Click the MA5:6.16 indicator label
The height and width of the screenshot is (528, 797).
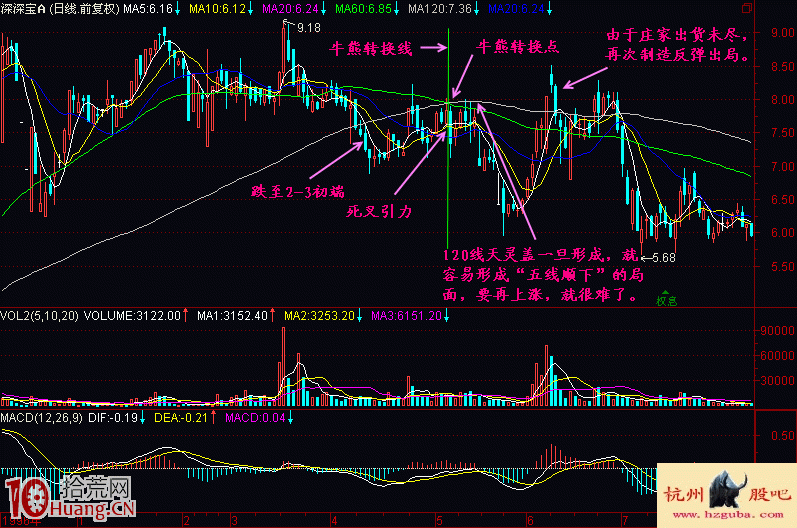tap(148, 9)
